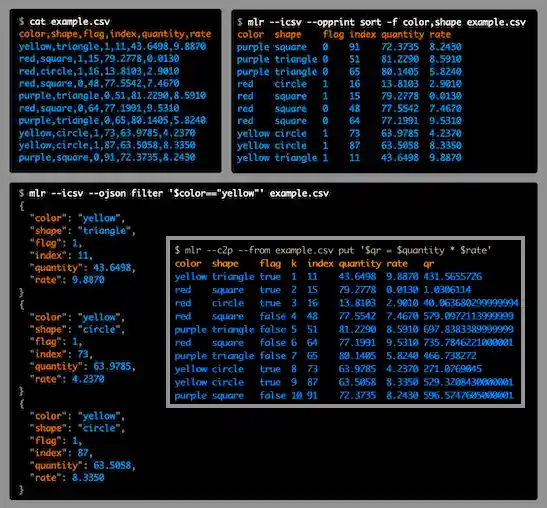Select "color": "yellow" in second JSON record

[77, 317]
